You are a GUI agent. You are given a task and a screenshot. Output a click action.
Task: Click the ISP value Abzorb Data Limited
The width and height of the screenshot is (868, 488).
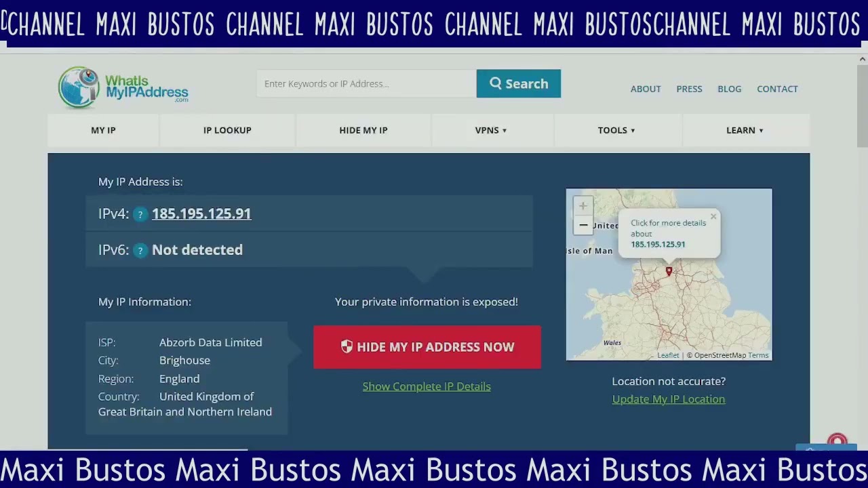[x=210, y=342]
